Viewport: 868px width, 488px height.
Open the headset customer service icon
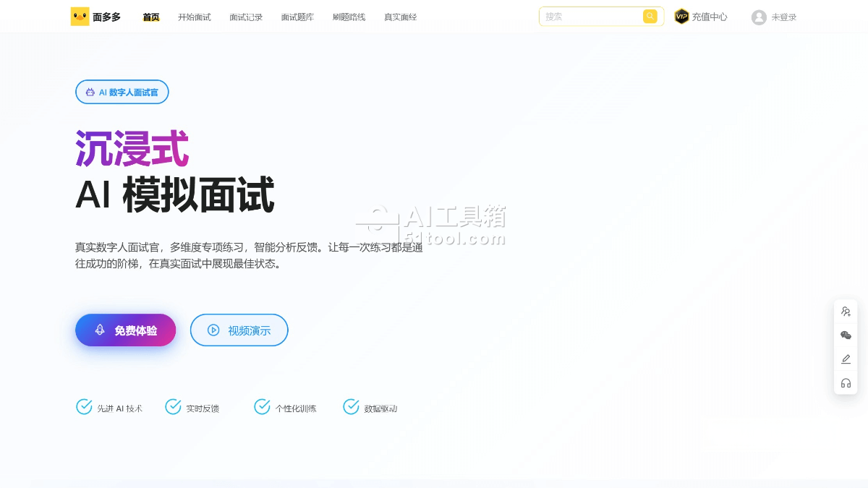point(846,383)
